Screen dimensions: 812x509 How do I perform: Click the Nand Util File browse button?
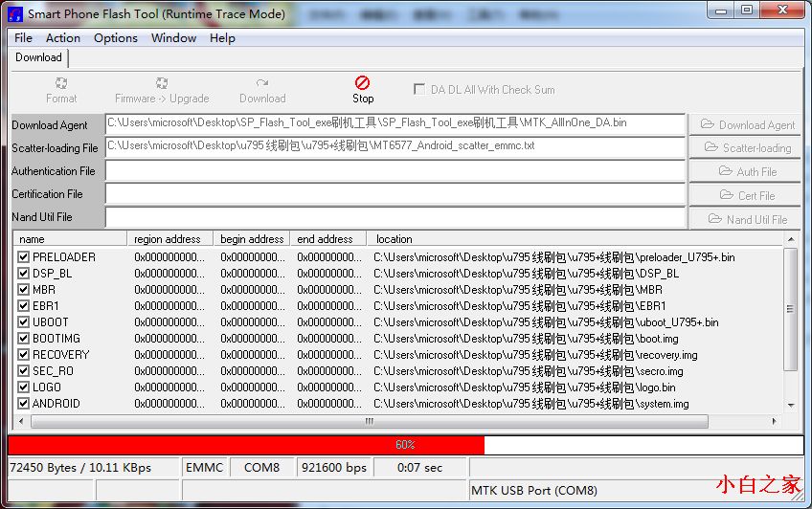coord(745,219)
